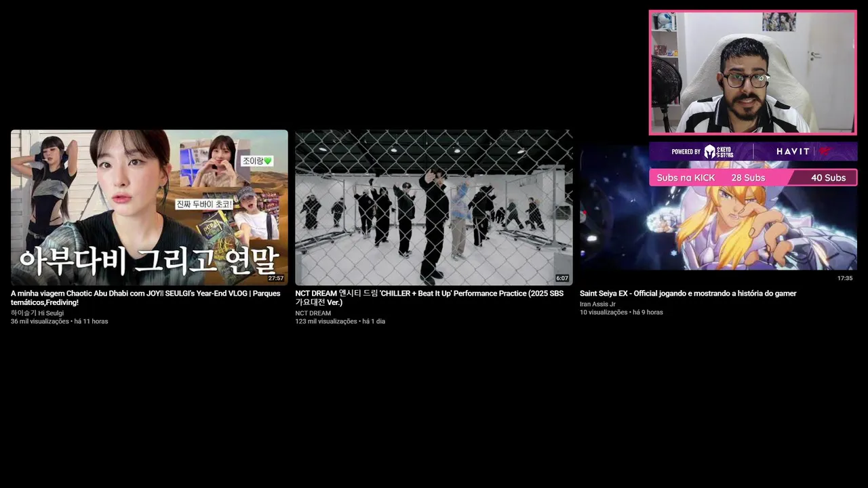Open the Seulgi Abu Dhabi vlog thumbnail
Screen dimensions: 868x488
click(149, 207)
